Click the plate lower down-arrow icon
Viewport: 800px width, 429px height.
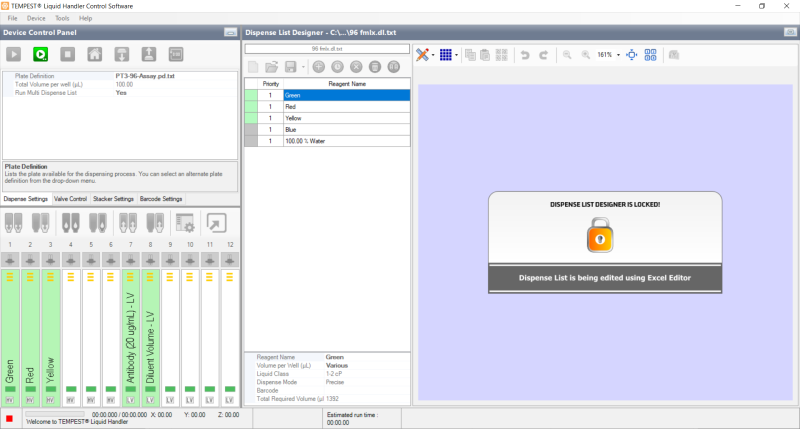tap(121, 54)
